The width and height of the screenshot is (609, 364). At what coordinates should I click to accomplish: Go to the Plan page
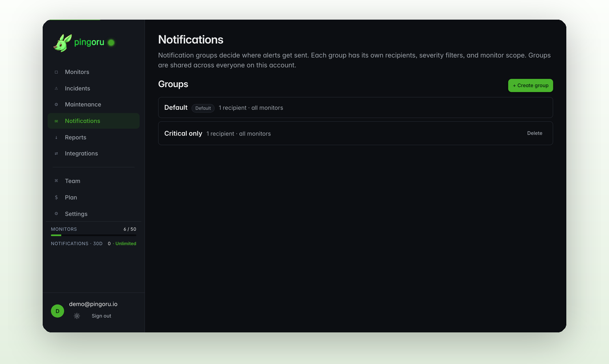point(94,197)
